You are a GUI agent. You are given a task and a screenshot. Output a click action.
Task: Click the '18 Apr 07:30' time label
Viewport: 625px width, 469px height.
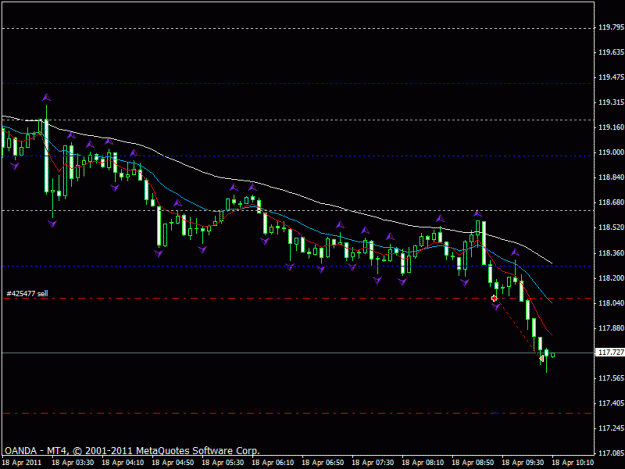[x=373, y=463]
